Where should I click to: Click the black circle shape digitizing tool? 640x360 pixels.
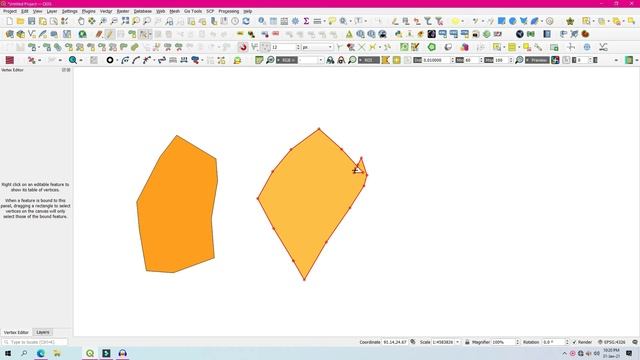point(110,60)
